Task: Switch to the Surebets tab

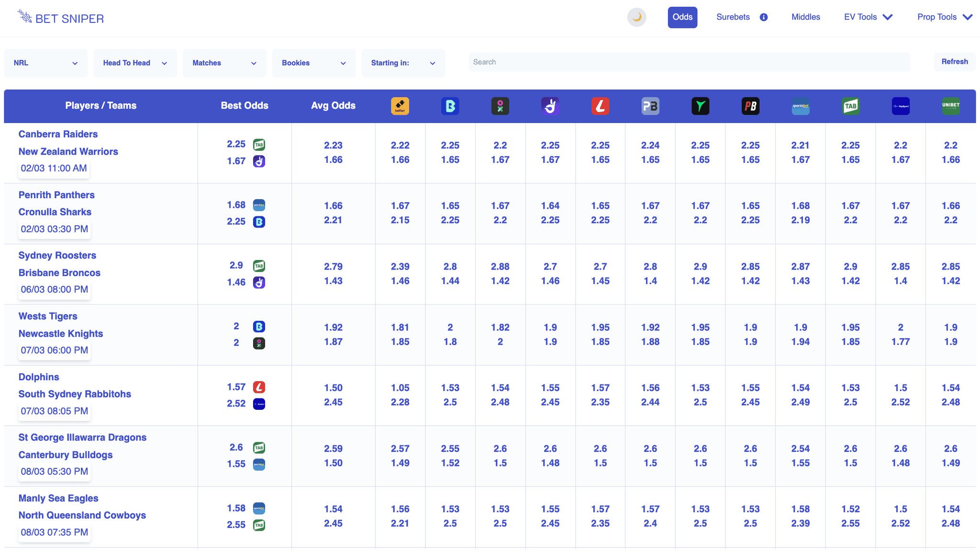Action: click(733, 17)
